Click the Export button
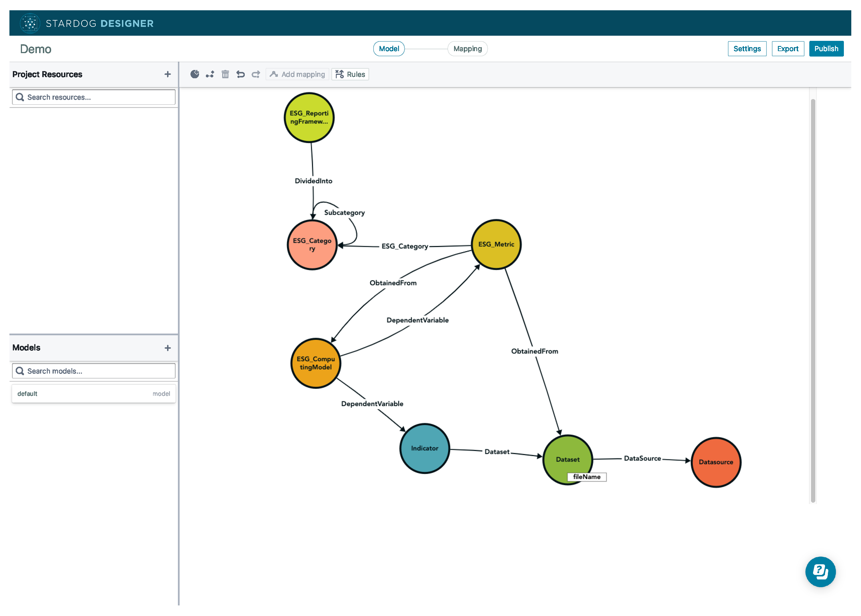Screen dimensions: 861x616 tap(788, 49)
